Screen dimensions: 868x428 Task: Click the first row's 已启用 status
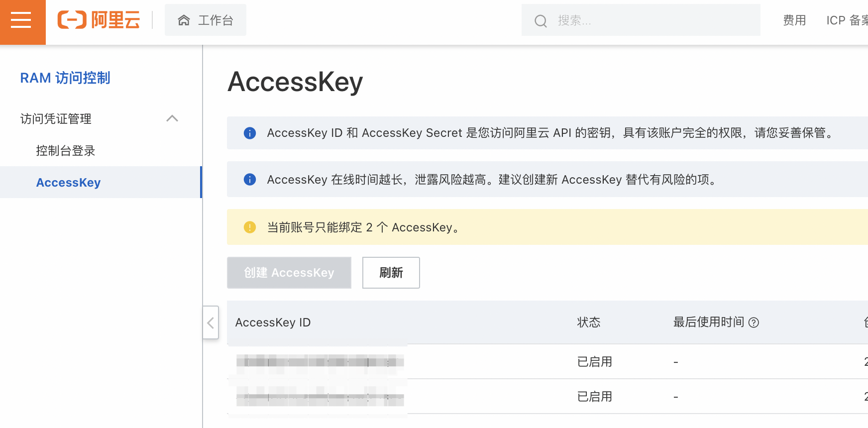[594, 362]
